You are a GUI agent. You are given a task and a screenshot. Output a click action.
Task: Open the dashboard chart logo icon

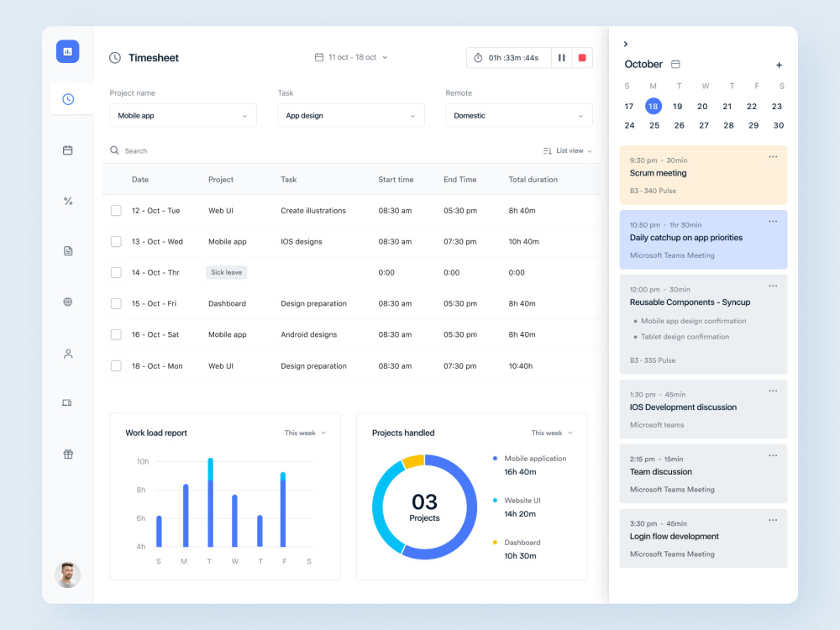pyautogui.click(x=67, y=51)
